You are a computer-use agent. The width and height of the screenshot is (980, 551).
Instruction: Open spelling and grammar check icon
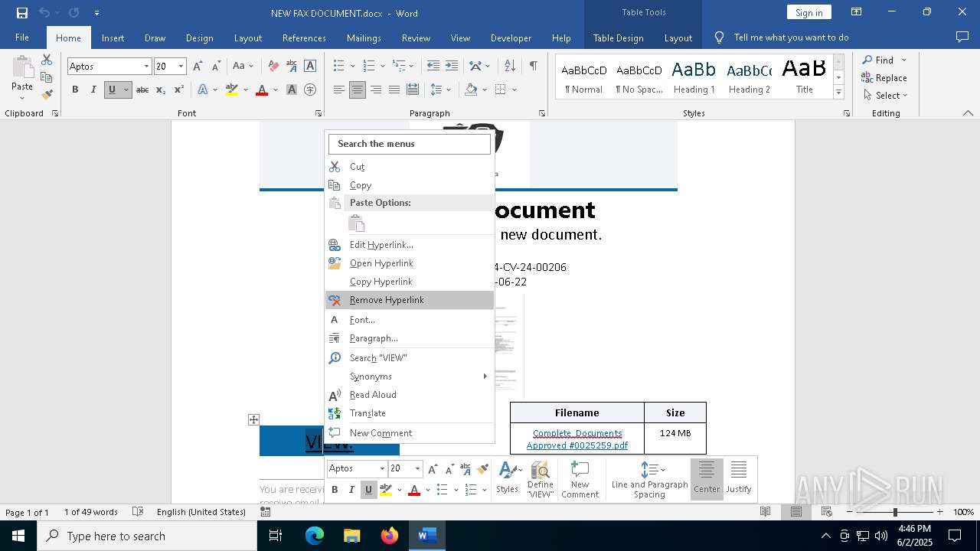pyautogui.click(x=138, y=511)
